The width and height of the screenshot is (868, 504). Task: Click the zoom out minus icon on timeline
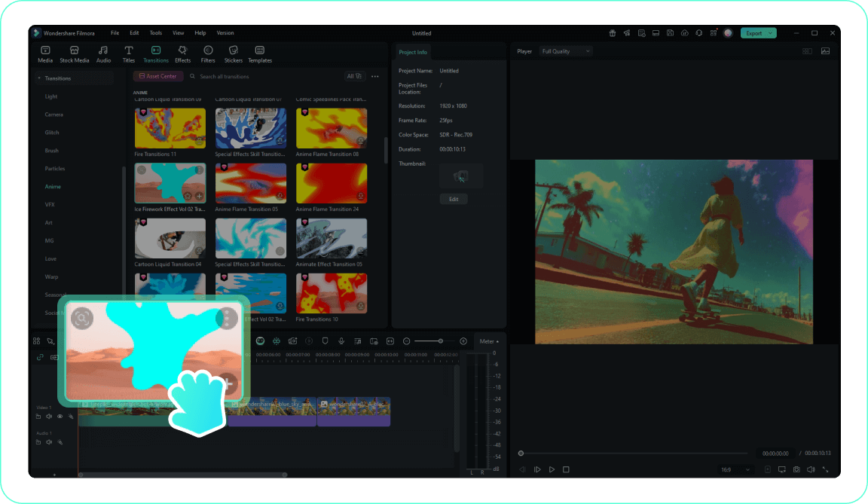tap(406, 341)
